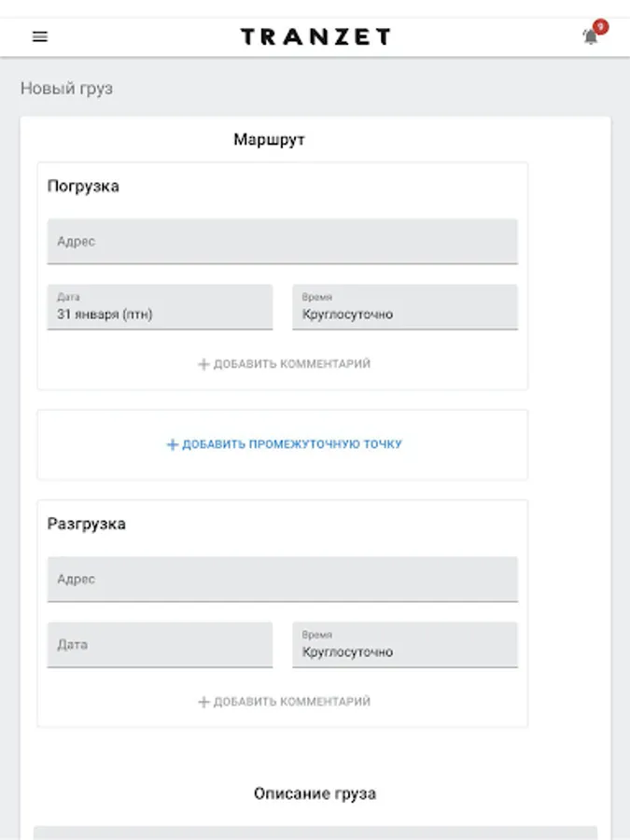Open the notifications bell
The height and width of the screenshot is (840, 630).
[590, 37]
